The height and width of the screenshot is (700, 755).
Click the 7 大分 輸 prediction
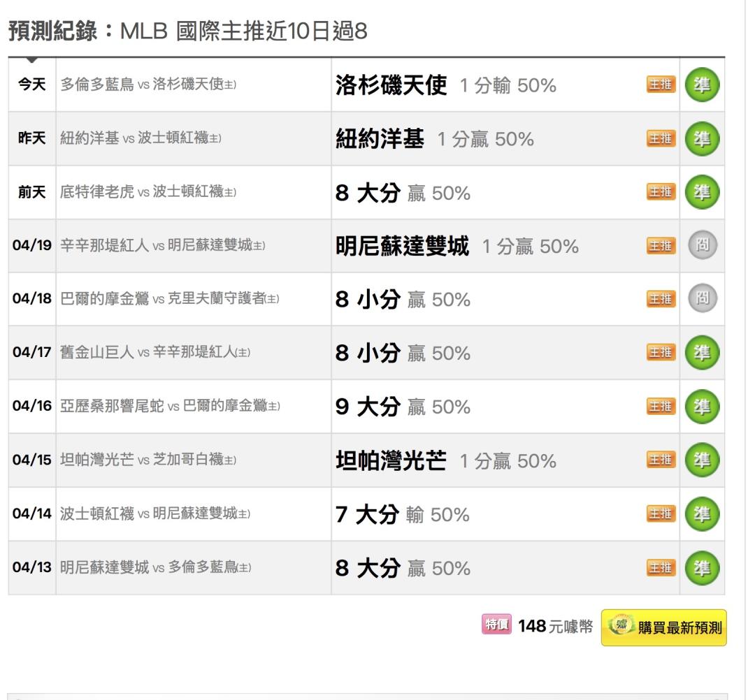point(402,515)
